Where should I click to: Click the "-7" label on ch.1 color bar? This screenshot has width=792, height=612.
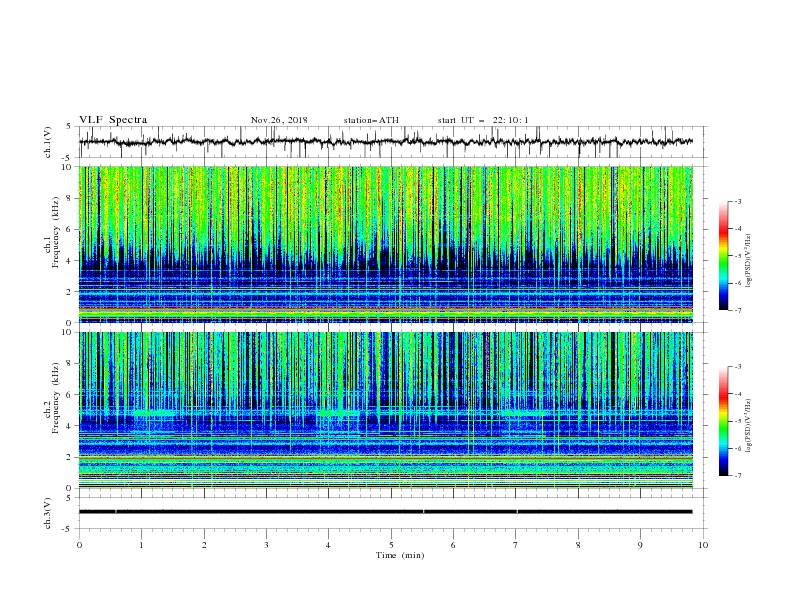738,310
